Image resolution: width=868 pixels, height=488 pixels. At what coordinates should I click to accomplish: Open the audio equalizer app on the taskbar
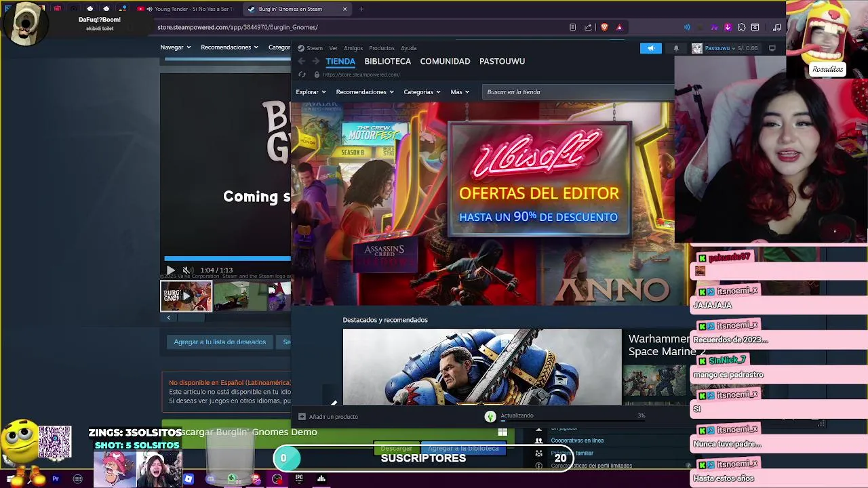[321, 479]
